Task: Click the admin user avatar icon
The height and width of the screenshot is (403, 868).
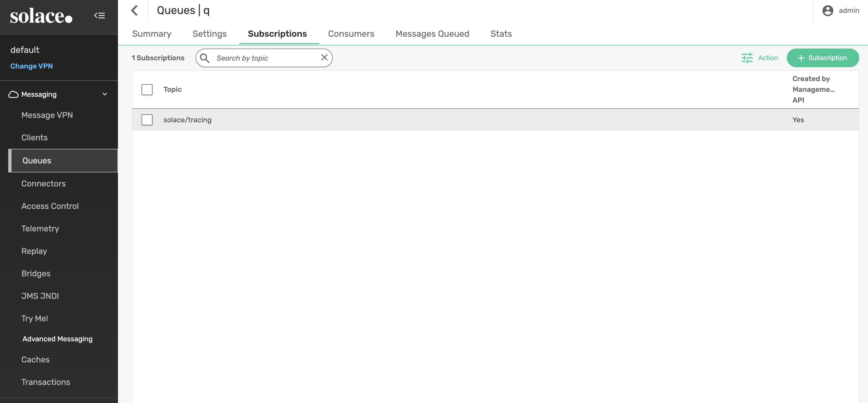Action: (828, 10)
